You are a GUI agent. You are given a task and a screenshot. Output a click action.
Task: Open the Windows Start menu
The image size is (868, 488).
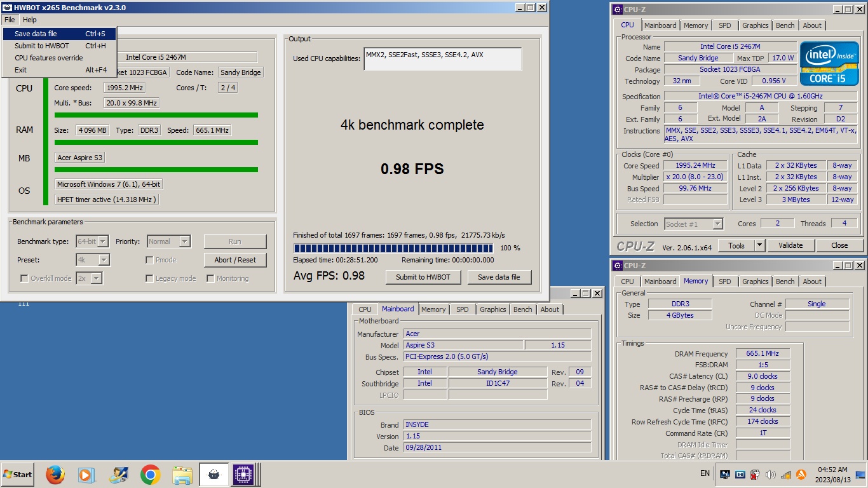pos(18,474)
